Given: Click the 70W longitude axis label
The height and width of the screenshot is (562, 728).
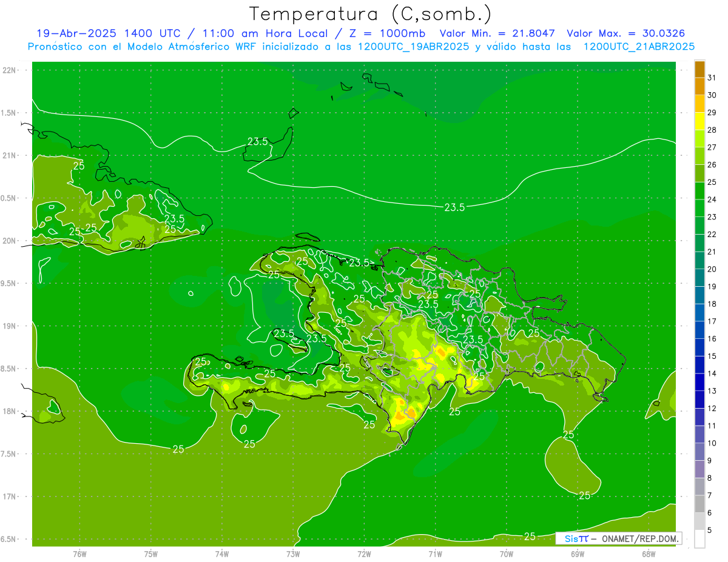Looking at the screenshot, I should [x=507, y=554].
